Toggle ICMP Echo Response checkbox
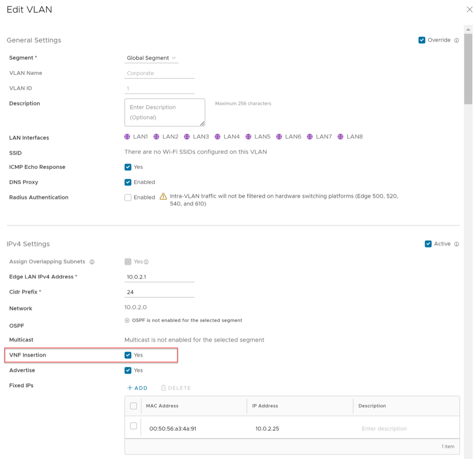Screen dimensions: 476x459 [x=128, y=167]
